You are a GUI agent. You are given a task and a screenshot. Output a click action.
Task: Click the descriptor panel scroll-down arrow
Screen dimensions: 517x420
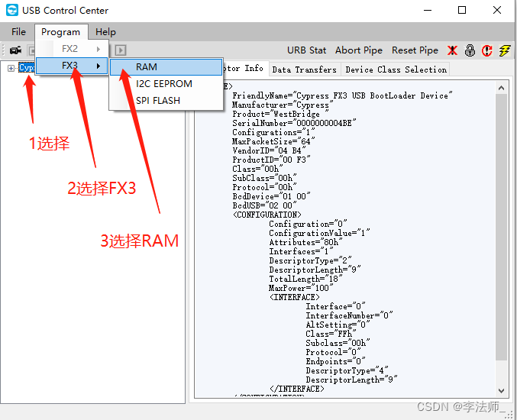click(x=501, y=391)
